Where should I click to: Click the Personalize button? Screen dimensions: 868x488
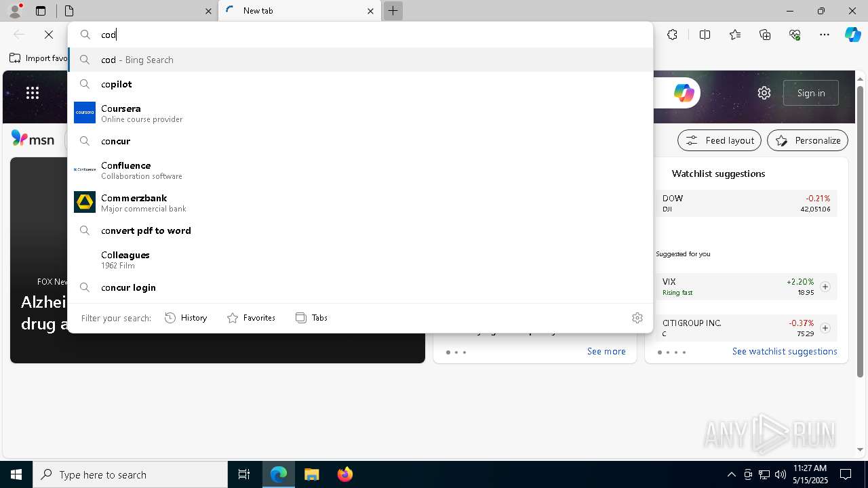pyautogui.click(x=808, y=140)
